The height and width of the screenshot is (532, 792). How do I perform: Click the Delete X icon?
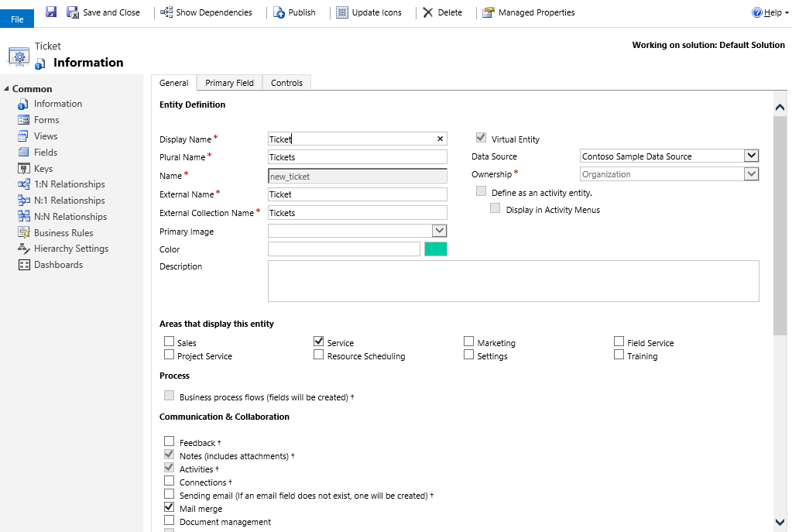tap(428, 12)
